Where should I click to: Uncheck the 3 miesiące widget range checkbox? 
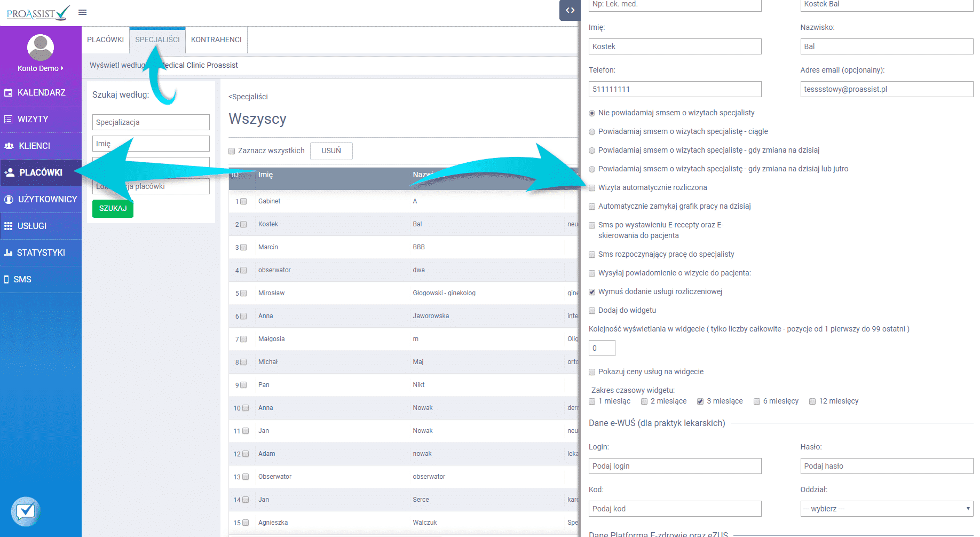pyautogui.click(x=700, y=401)
